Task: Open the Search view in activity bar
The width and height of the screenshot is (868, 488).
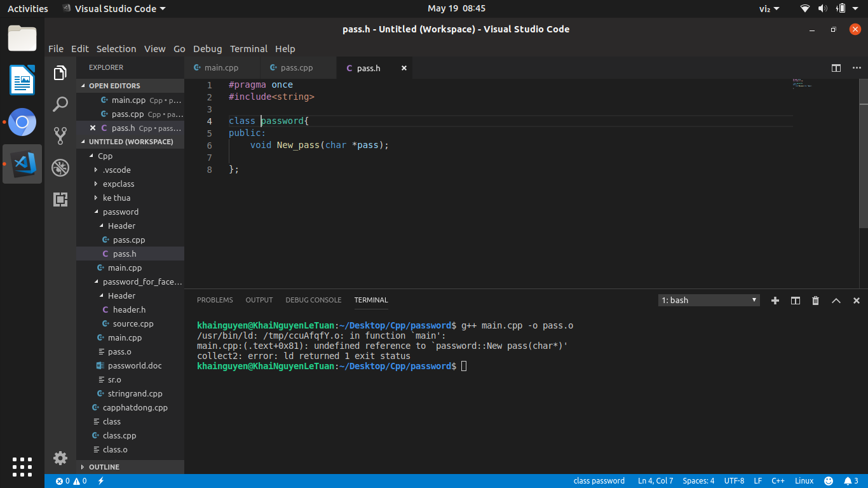Action: 60,104
